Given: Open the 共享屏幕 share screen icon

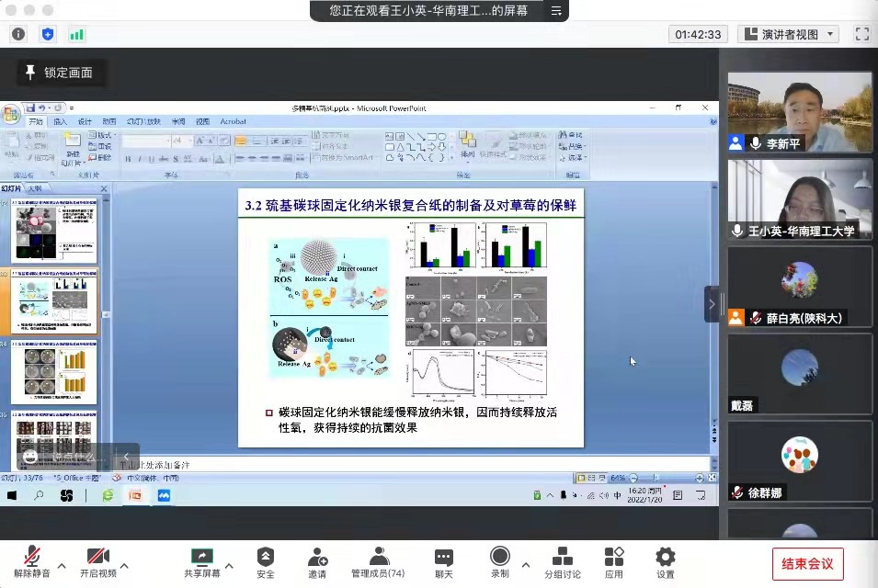Looking at the screenshot, I should point(201,557).
